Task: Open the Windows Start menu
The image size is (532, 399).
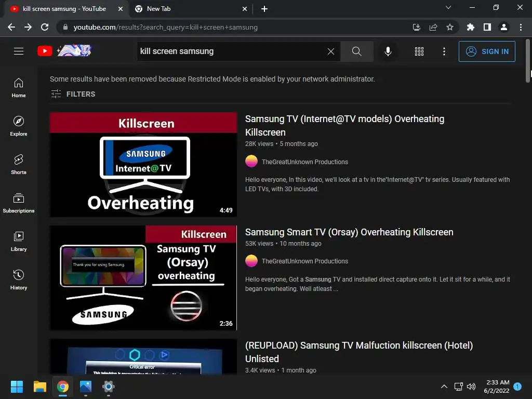Action: [17, 387]
